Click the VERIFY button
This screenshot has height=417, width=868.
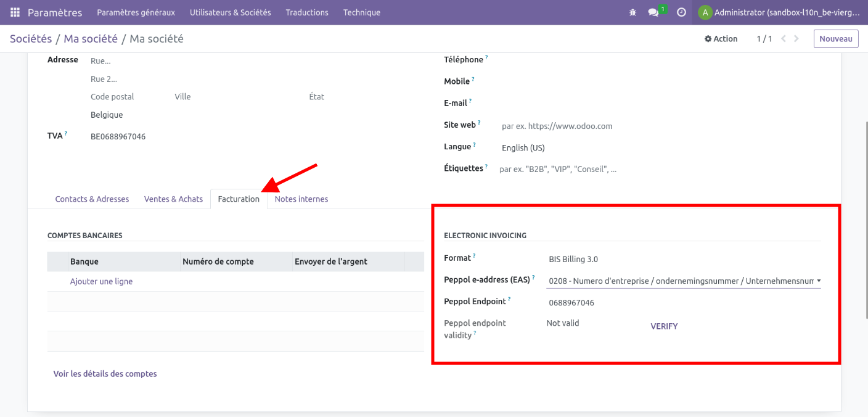coord(664,326)
